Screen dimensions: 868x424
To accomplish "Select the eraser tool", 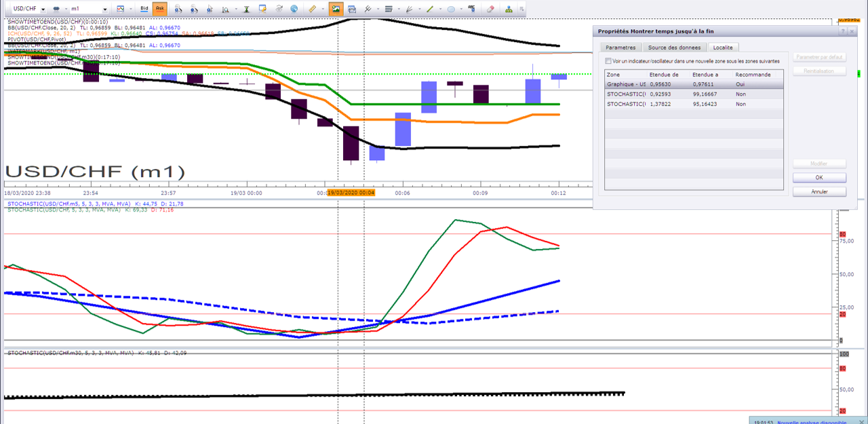I will tap(491, 9).
